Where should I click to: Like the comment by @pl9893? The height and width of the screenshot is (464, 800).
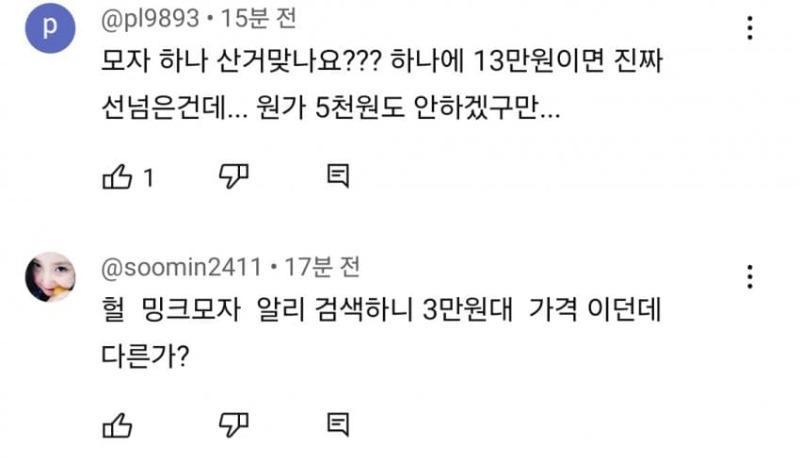pyautogui.click(x=118, y=177)
